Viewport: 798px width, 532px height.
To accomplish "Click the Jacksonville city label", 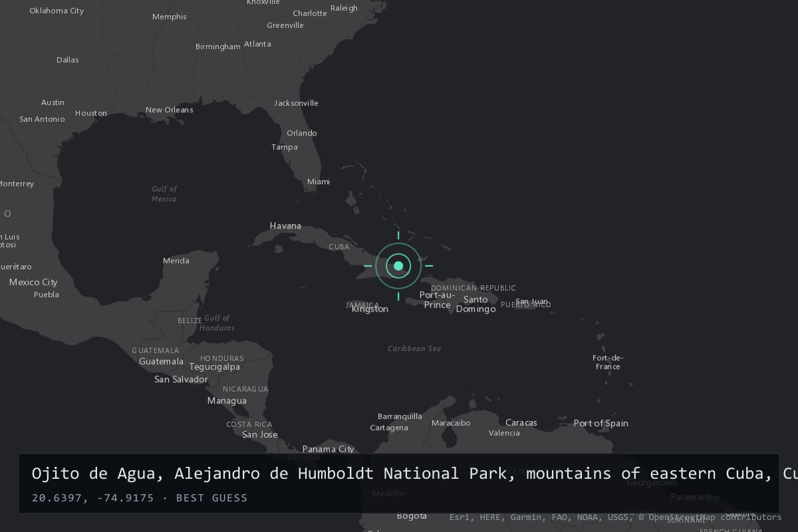I will (297, 103).
